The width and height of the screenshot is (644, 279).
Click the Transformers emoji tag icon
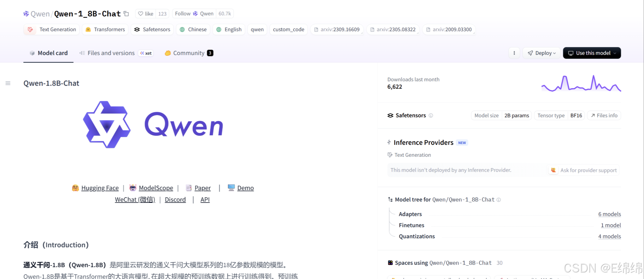(88, 29)
